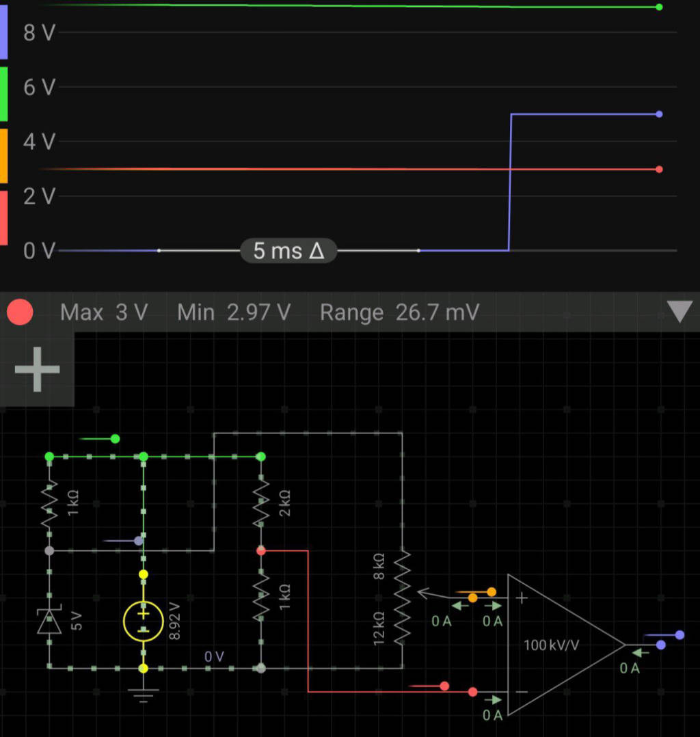Select the gray-purple probe near the Zener node
Screen dimensions: 700x737
click(x=138, y=541)
